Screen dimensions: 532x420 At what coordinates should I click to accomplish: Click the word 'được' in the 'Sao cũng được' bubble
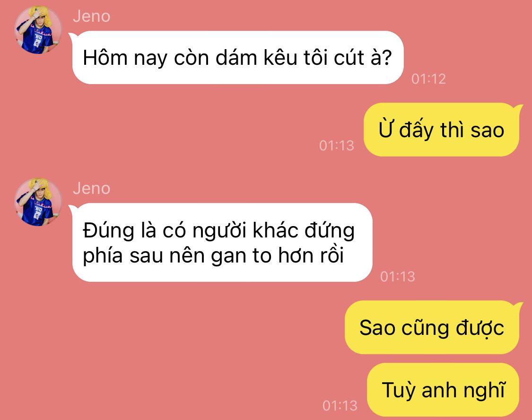(480, 328)
